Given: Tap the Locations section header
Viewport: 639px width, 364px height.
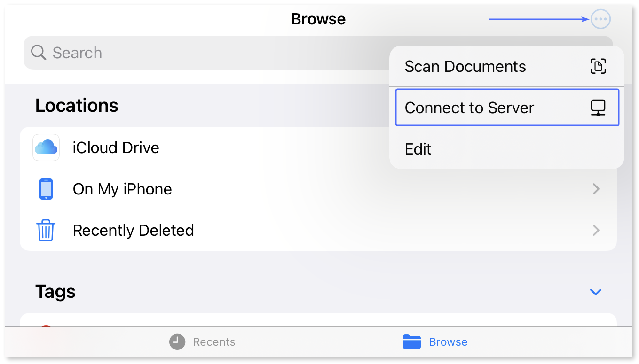Looking at the screenshot, I should click(x=77, y=105).
